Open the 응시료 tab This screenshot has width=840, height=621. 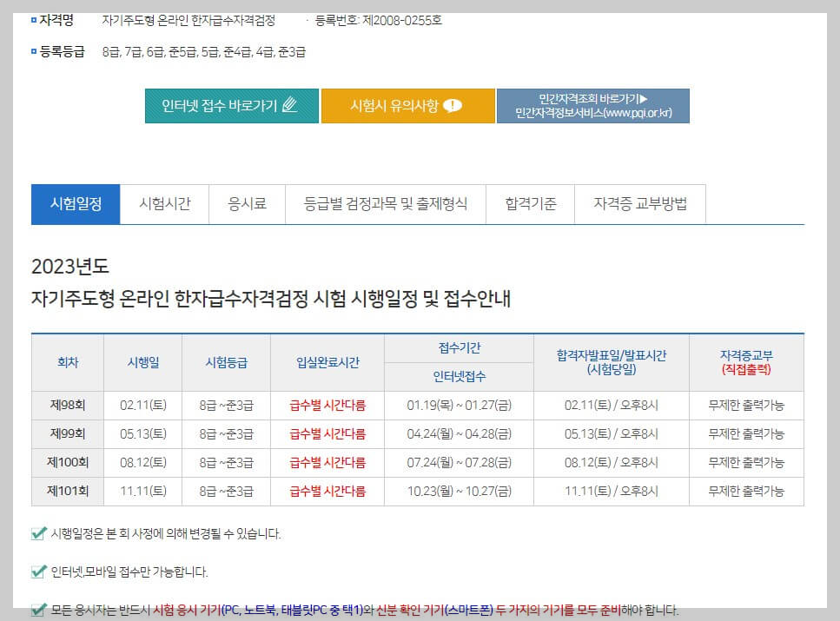point(247,203)
